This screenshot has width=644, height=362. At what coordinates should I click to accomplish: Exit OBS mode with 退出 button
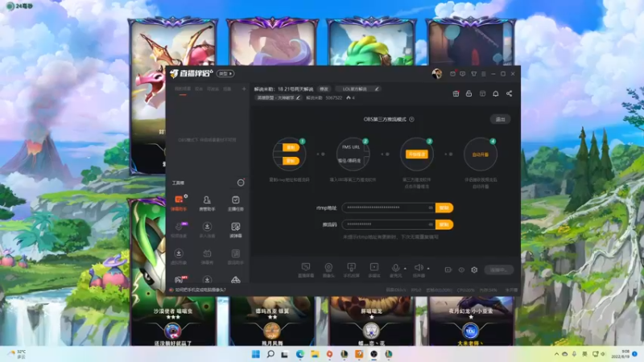[500, 119]
